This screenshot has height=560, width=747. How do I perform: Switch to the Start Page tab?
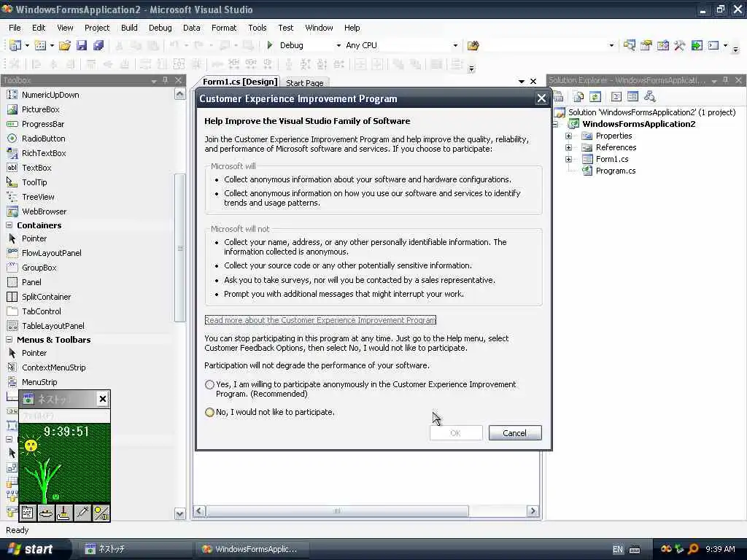tap(304, 83)
